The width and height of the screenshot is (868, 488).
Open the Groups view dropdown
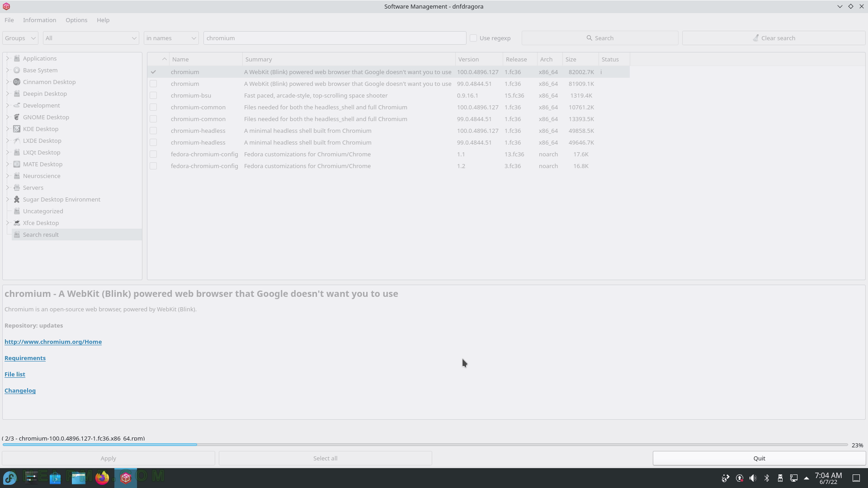point(20,38)
